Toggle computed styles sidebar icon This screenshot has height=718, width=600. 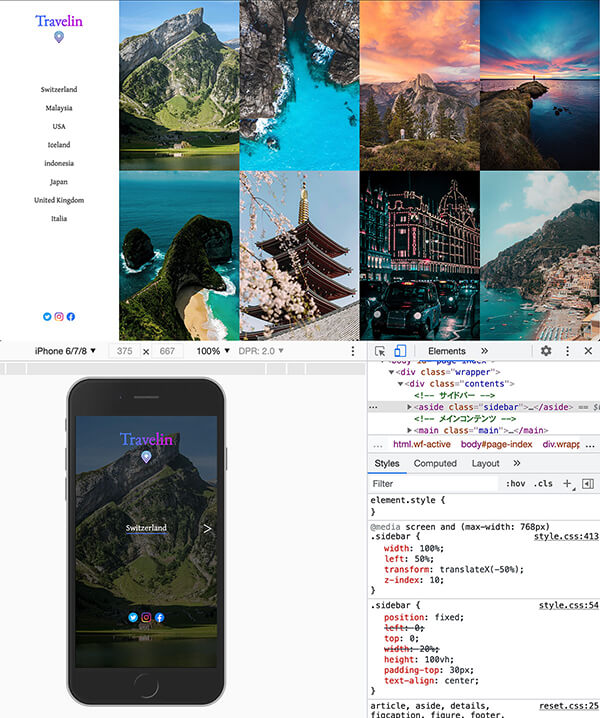pyautogui.click(x=588, y=484)
